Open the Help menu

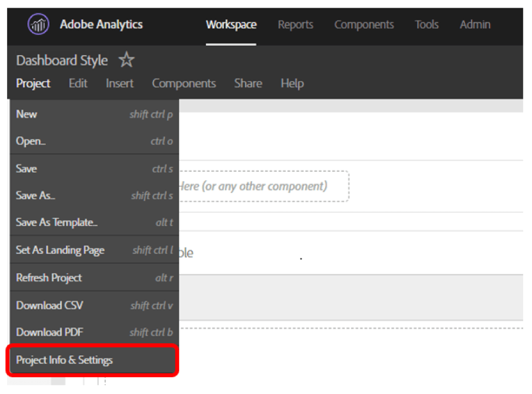click(x=292, y=83)
